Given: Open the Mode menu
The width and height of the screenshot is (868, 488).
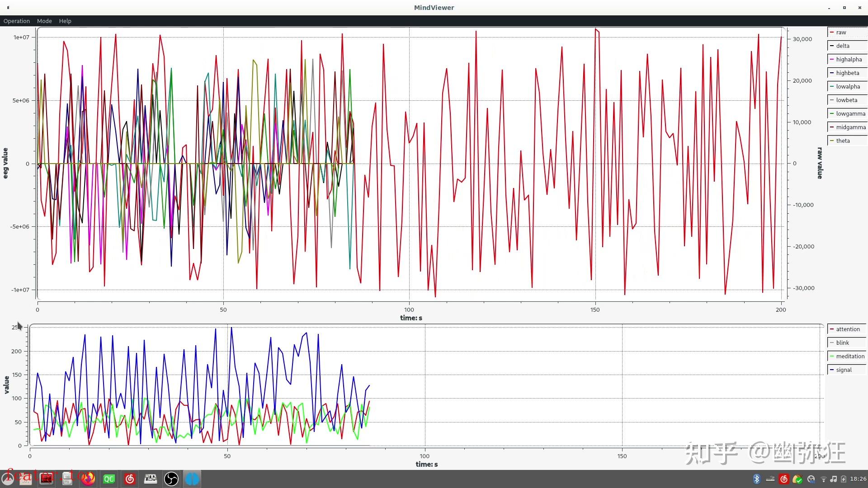Looking at the screenshot, I should tap(44, 21).
